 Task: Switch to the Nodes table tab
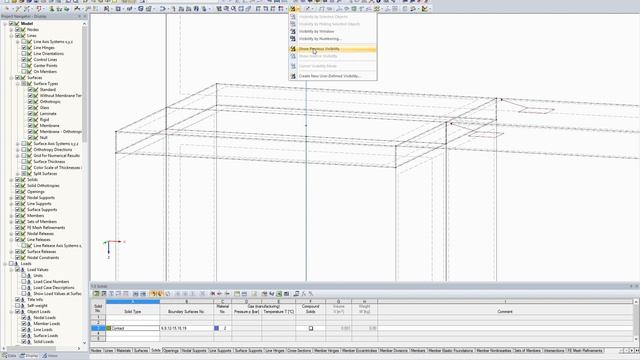(96, 351)
